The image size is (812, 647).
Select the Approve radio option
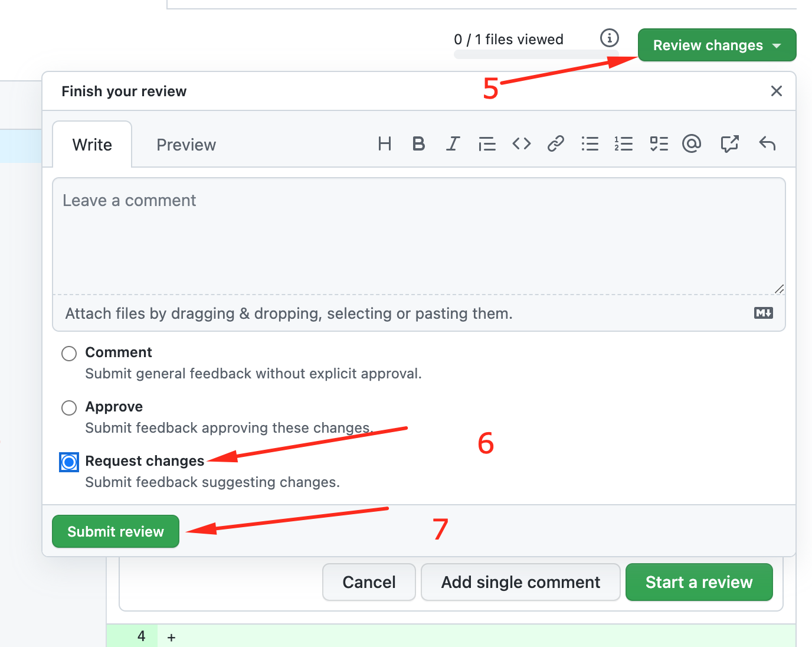click(x=69, y=408)
